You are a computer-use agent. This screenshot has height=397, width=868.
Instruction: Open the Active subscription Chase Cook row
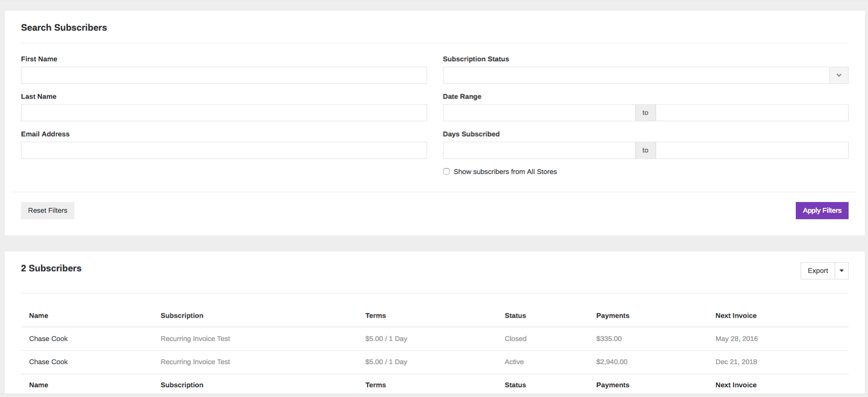click(x=435, y=362)
